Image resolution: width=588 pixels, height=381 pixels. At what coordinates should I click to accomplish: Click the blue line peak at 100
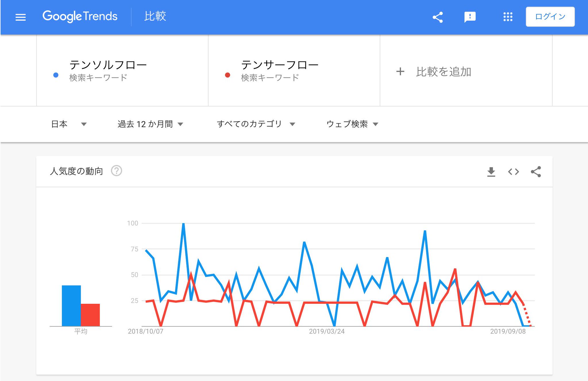pyautogui.click(x=183, y=224)
